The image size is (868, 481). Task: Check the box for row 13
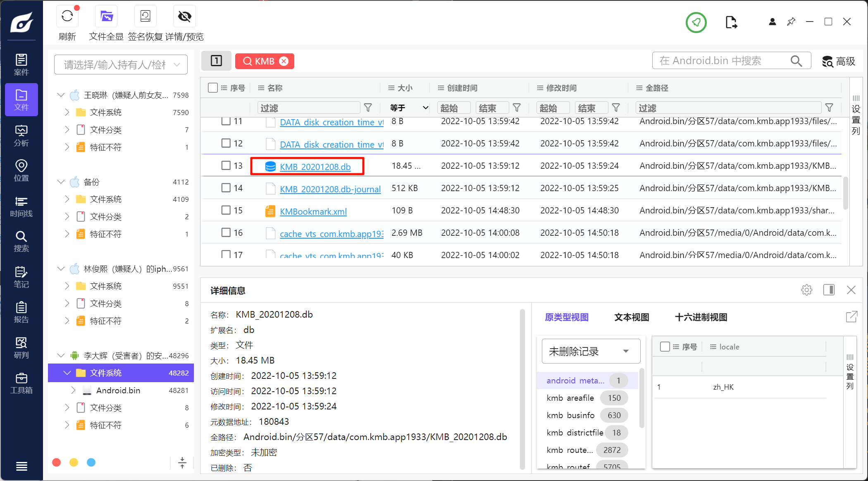[x=226, y=165]
